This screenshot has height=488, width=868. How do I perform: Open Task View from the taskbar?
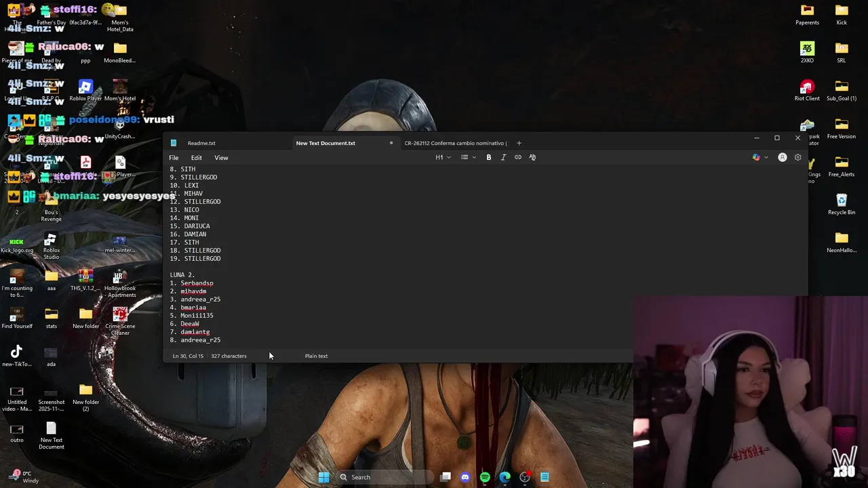tap(446, 477)
